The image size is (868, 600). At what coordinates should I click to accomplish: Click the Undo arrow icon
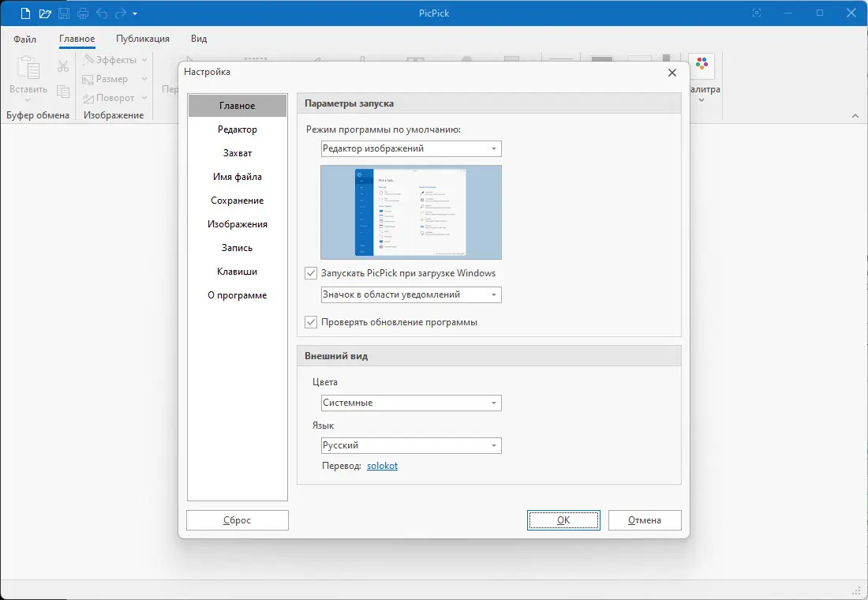tap(101, 13)
